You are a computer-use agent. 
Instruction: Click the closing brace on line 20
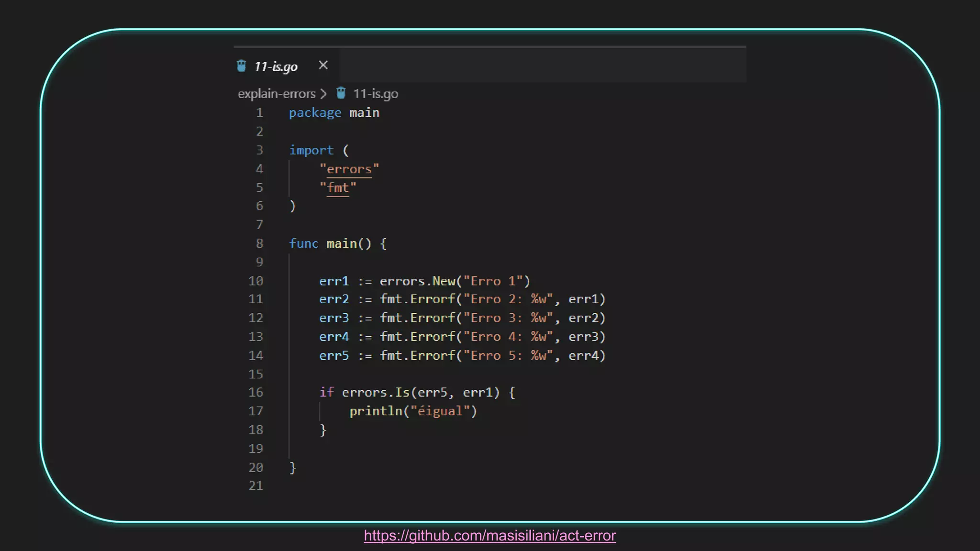[x=293, y=468]
